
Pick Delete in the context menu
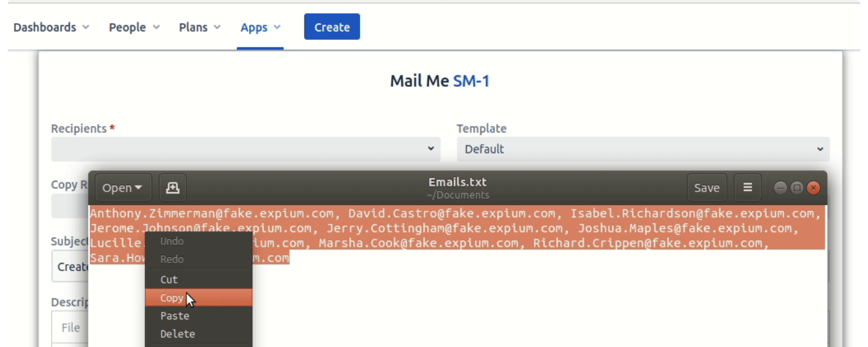pyautogui.click(x=177, y=334)
